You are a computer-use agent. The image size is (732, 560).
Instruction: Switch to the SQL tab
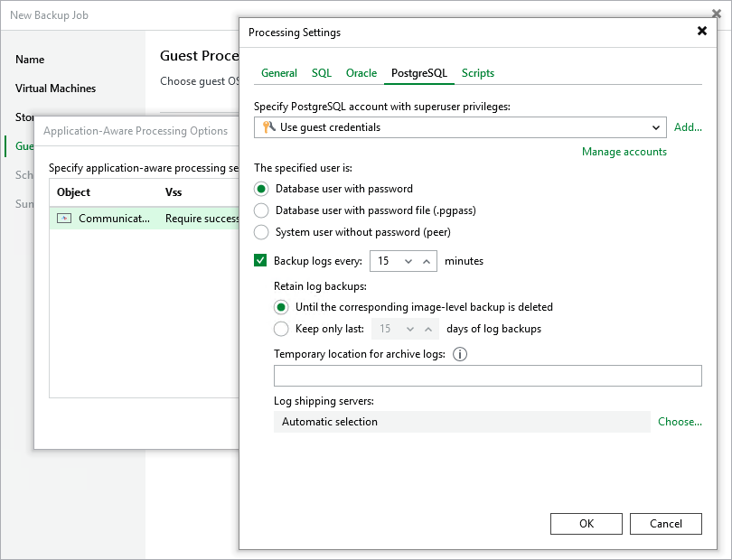pos(322,73)
